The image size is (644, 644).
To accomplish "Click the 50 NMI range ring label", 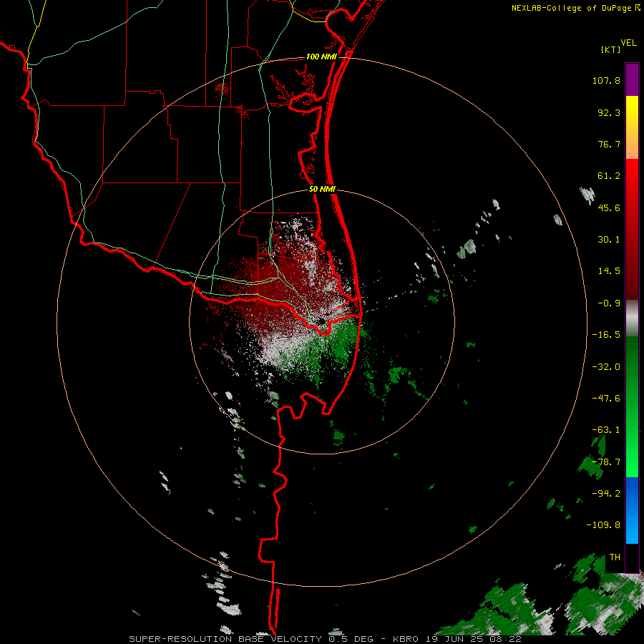I will (x=323, y=190).
